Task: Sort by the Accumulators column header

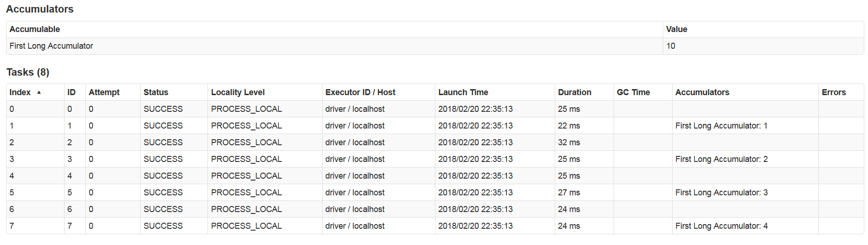Action: 702,92
